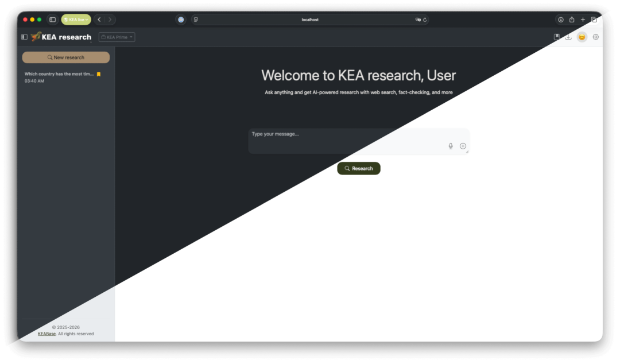Open the KEABase footer link
Viewport: 620px width, 364px height.
point(46,333)
